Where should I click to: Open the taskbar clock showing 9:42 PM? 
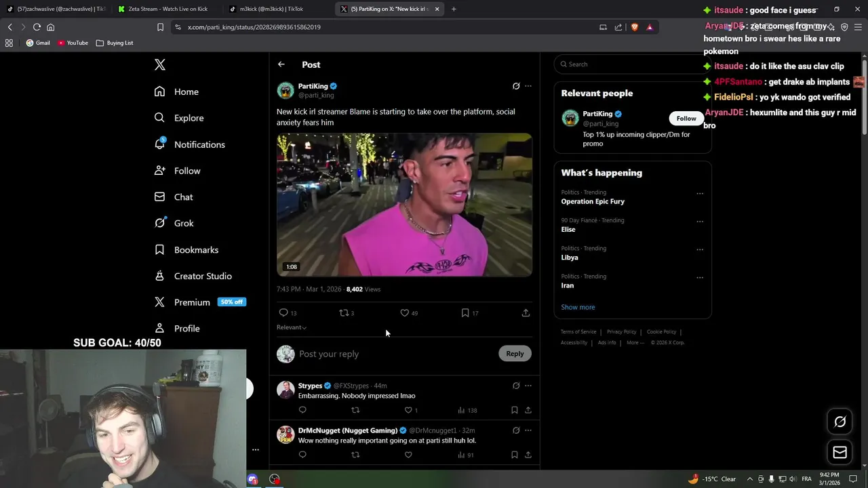tap(829, 479)
